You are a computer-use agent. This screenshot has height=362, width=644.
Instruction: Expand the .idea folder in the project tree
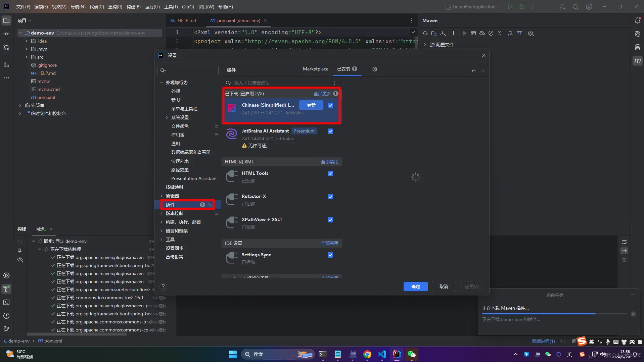tap(27, 41)
